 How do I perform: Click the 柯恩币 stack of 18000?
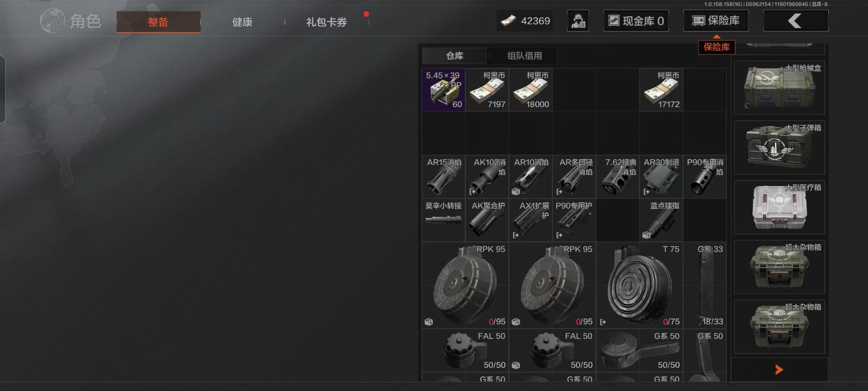point(531,90)
